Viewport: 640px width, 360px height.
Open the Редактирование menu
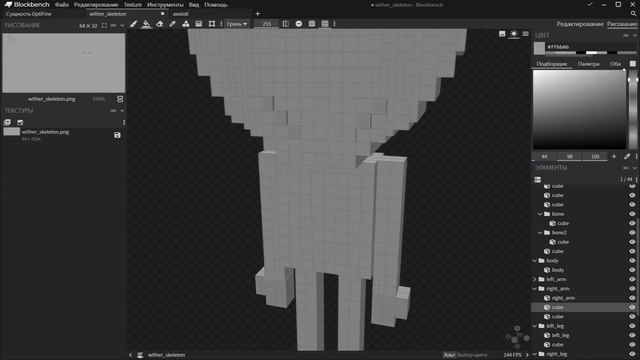(x=96, y=4)
